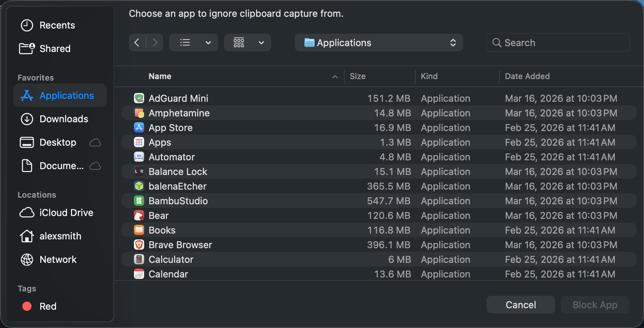Go forward with the right chevron button
Viewport: 644px width, 328px height.
click(155, 42)
